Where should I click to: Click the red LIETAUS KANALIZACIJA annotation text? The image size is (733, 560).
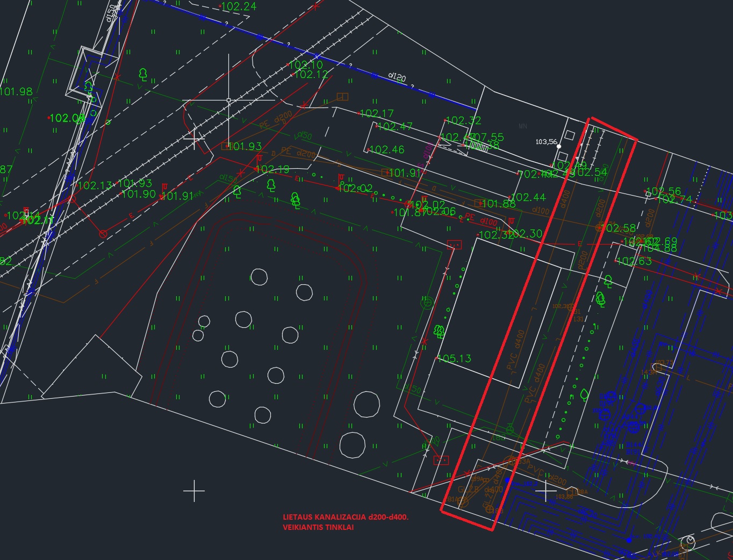(x=346, y=517)
